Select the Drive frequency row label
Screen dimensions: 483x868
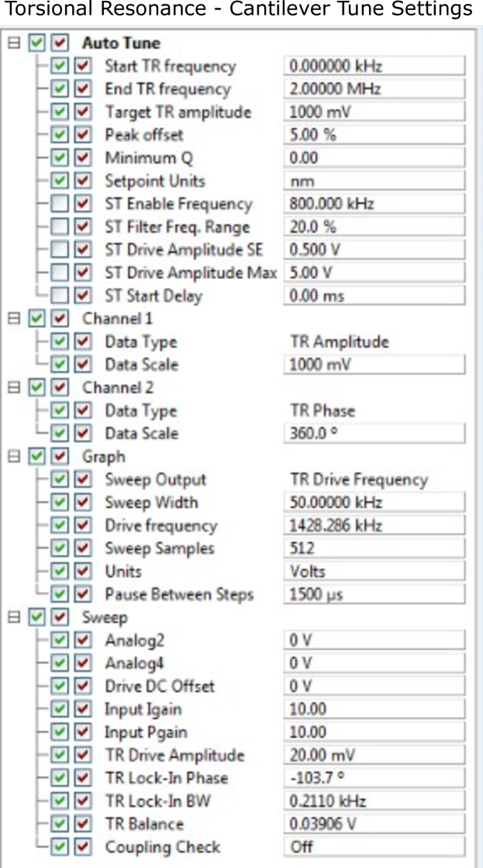[161, 525]
